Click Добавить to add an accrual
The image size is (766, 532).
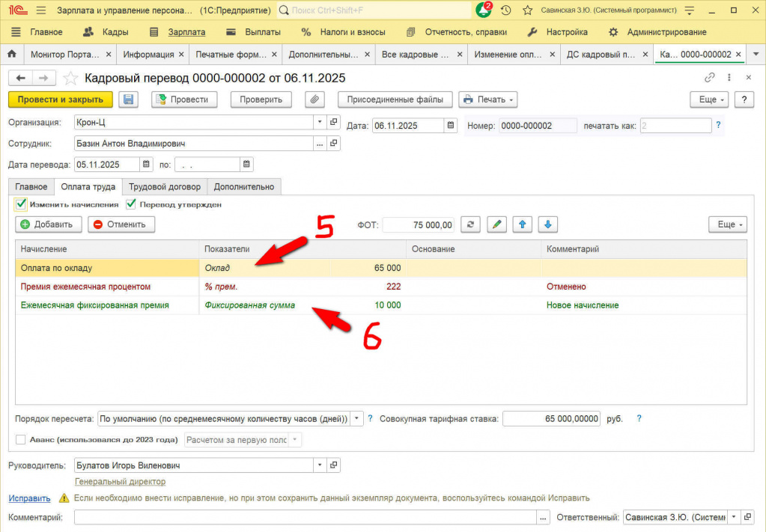(x=49, y=224)
